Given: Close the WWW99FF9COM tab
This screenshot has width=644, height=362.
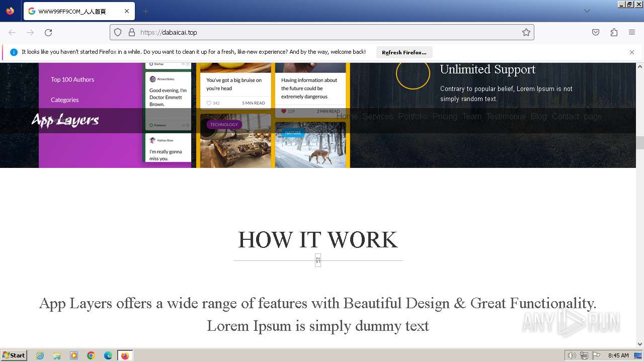Looking at the screenshot, I should point(127,11).
